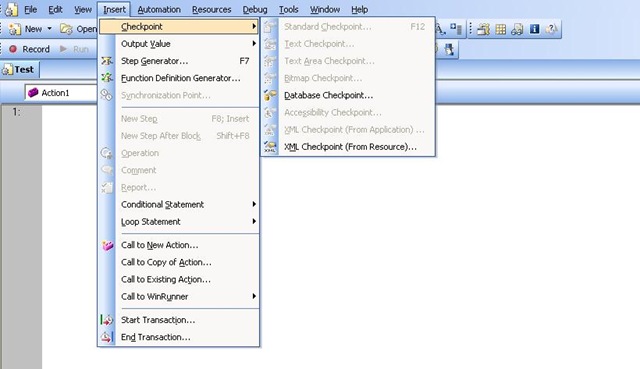
Task: Click the Function Definition Generator icon
Action: click(x=107, y=78)
